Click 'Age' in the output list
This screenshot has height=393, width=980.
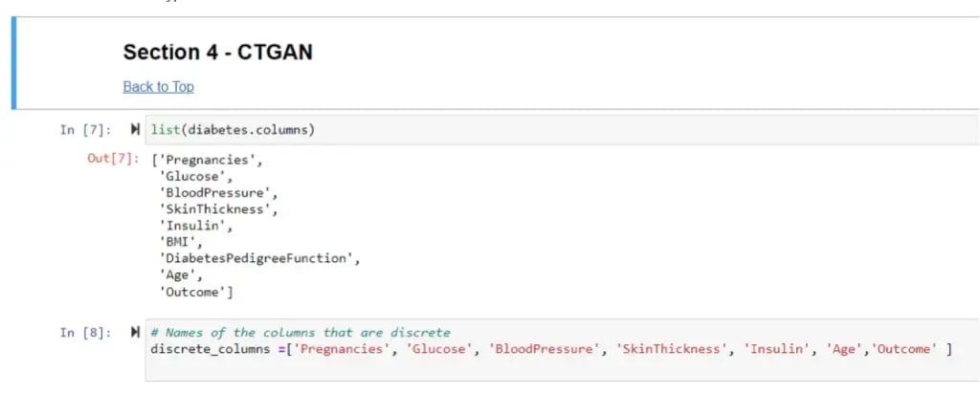point(180,275)
